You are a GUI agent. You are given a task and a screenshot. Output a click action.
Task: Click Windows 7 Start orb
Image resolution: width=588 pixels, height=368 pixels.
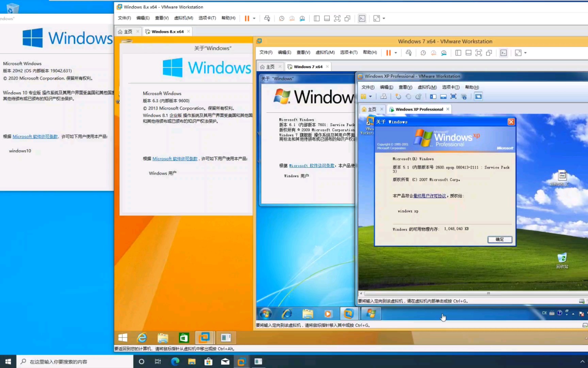click(x=265, y=313)
